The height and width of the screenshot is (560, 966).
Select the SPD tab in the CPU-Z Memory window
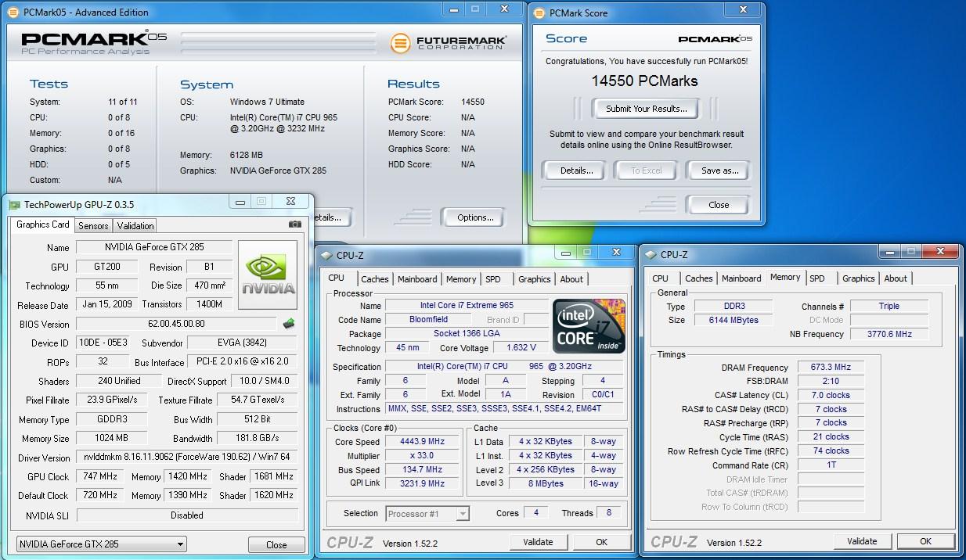[x=817, y=278]
